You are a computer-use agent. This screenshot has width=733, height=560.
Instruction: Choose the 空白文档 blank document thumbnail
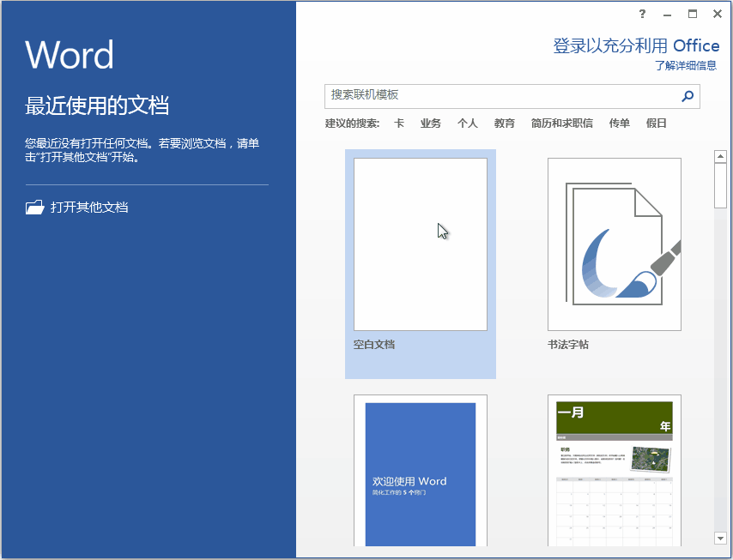(x=421, y=244)
